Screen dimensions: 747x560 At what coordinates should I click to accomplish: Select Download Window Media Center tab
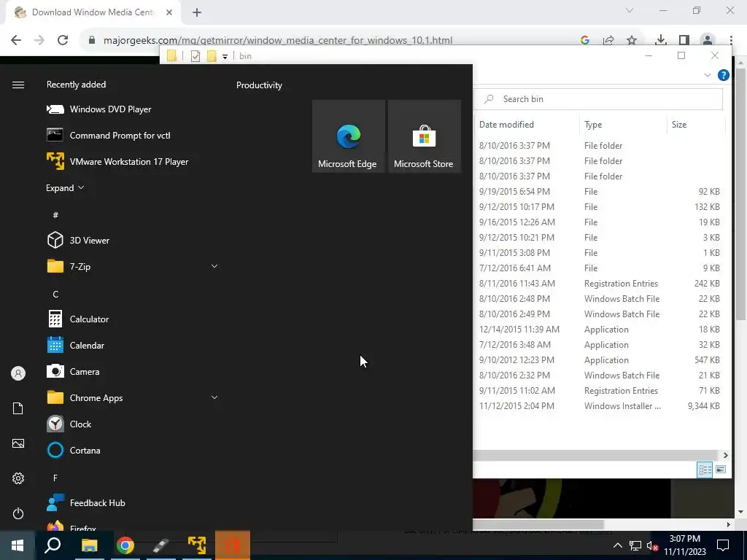pyautogui.click(x=93, y=12)
